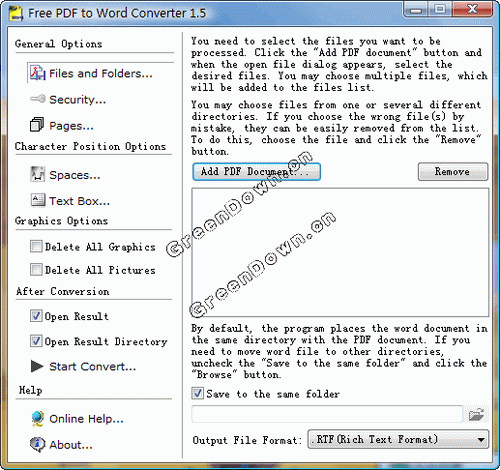The image size is (500, 470).
Task: Uncheck Open Result Directory checkbox
Action: tap(36, 341)
